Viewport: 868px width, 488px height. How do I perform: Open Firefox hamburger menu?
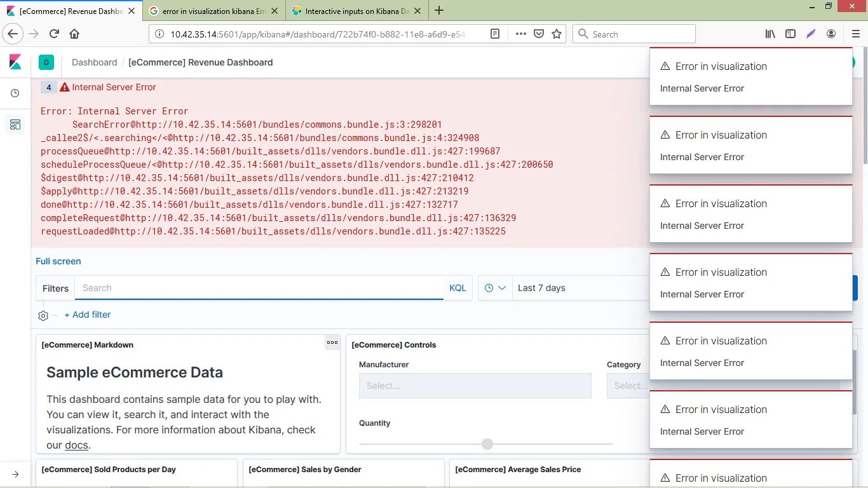tap(855, 34)
